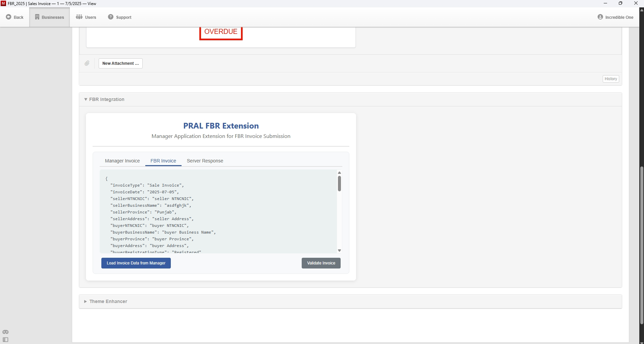Screen dimensions: 644x344
Task: Click the "buyerAddress" JSON line
Action: coord(150,246)
